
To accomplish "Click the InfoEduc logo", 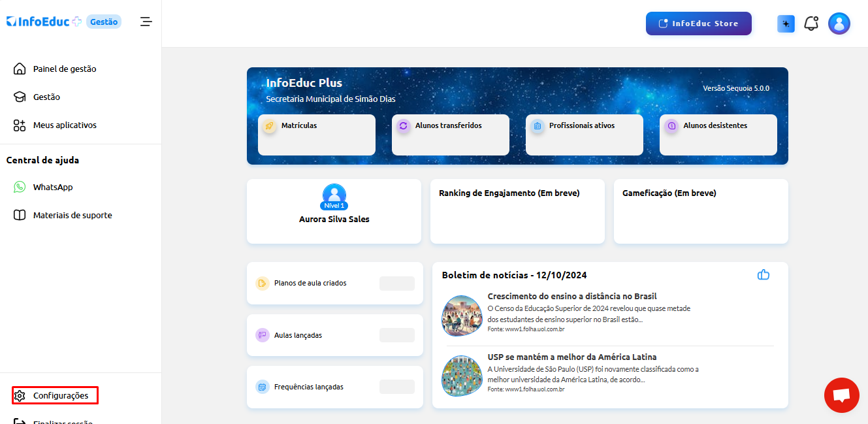I will 44,22.
